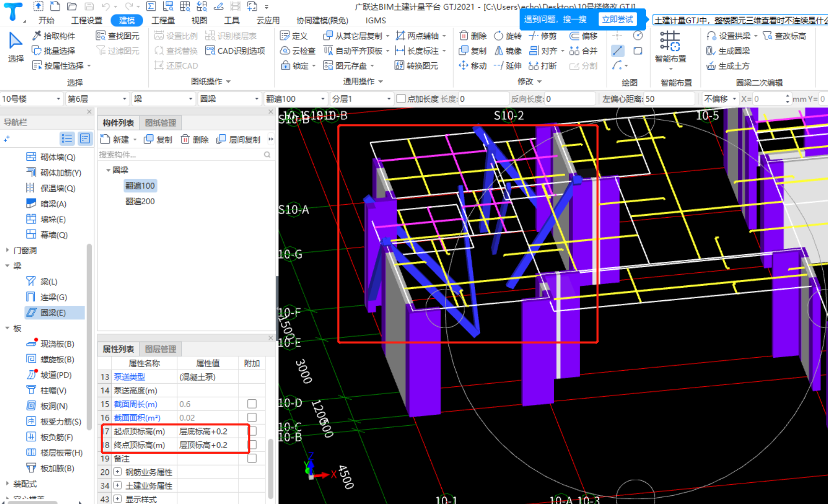Select the 合并 merge tool
Image resolution: width=828 pixels, height=504 pixels.
pyautogui.click(x=583, y=51)
